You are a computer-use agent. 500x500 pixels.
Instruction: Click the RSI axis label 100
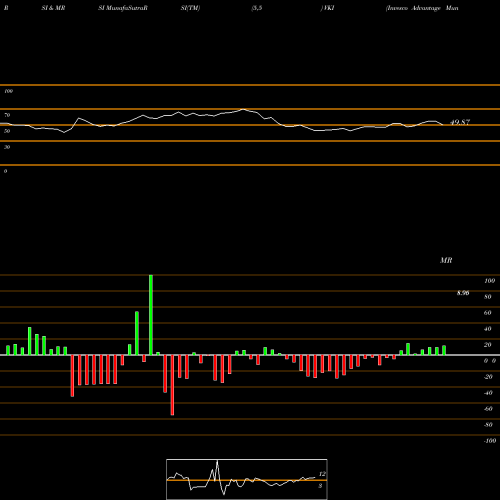click(8, 91)
